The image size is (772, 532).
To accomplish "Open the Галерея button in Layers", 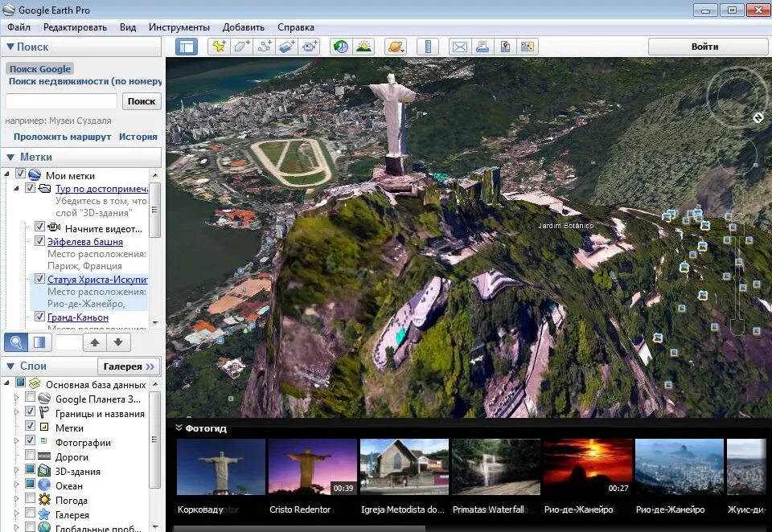I will [129, 366].
